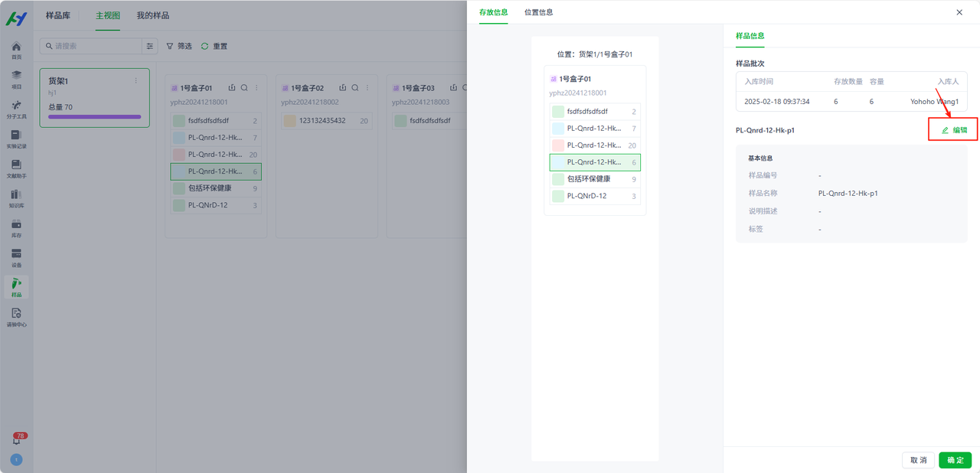Viewport: 980px width, 473px height.
Task: Open the three-dot menu on 1号盒子01
Action: 256,88
